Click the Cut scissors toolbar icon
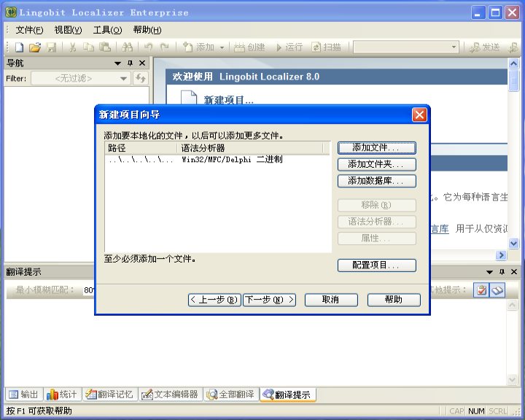525x420 pixels. pos(72,47)
